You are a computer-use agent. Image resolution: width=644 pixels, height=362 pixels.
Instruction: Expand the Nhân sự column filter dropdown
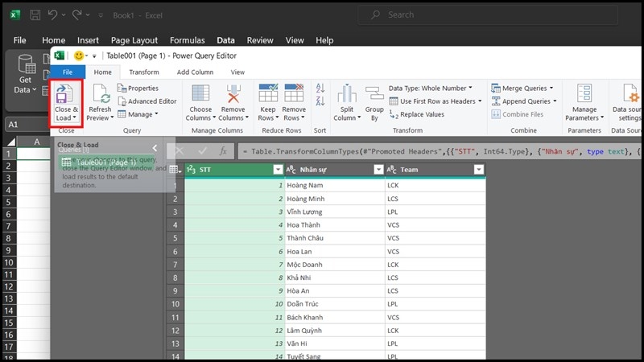[378, 170]
